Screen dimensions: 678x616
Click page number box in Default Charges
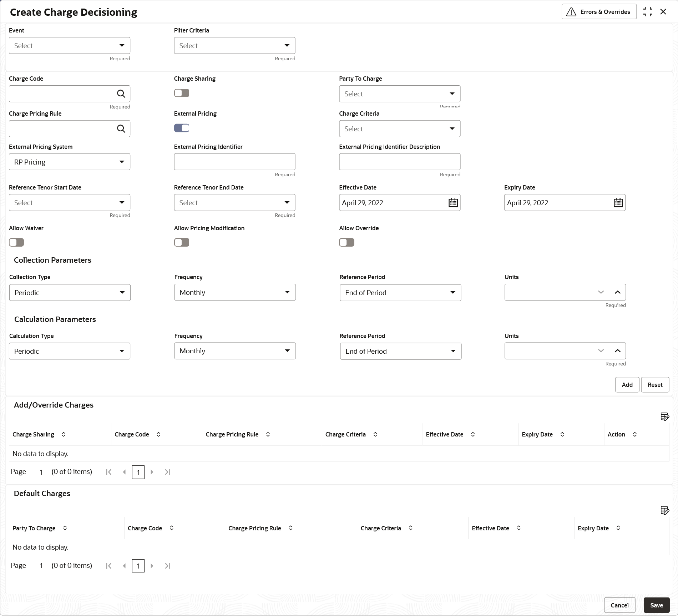138,566
